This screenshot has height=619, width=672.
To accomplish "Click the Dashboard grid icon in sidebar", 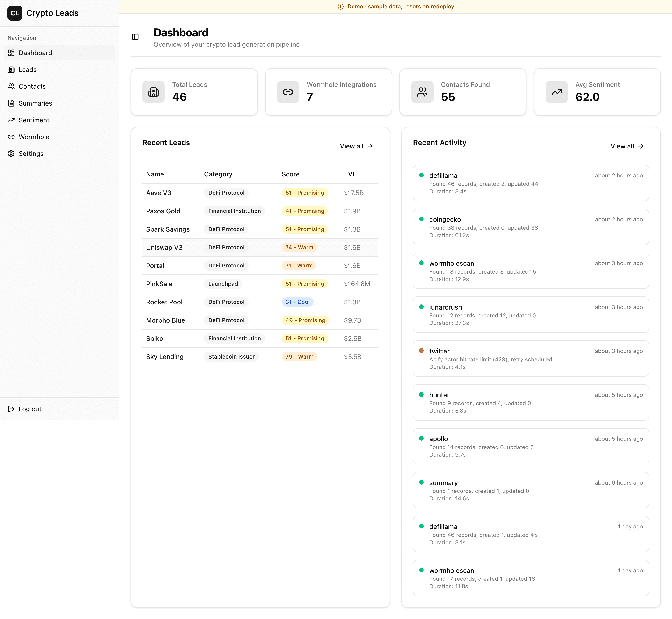I will coord(11,53).
